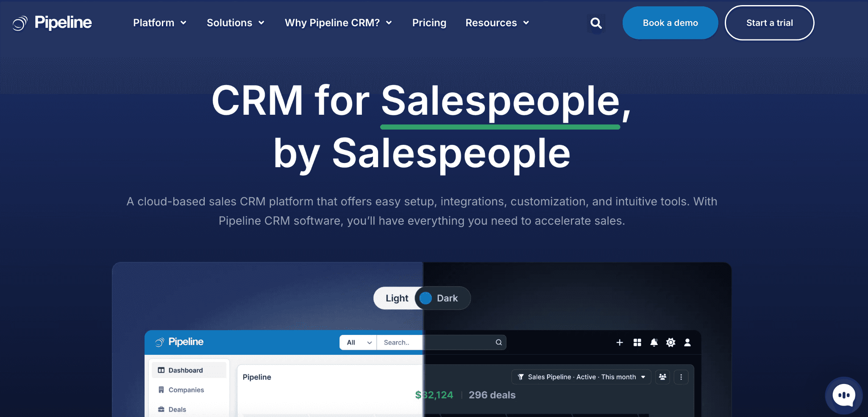Viewport: 868px width, 417px height.
Task: Open the chat widget bubble
Action: click(843, 395)
